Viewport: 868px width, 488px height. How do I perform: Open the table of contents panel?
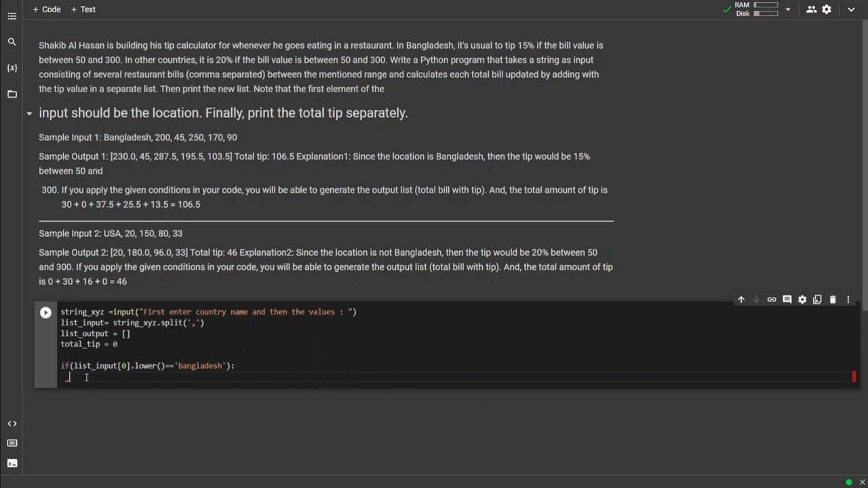pos(12,16)
